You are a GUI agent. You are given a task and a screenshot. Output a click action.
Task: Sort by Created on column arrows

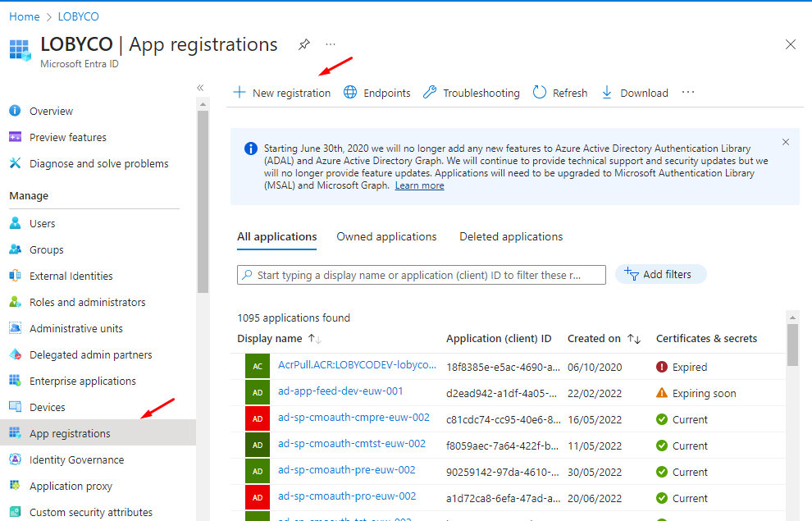634,339
